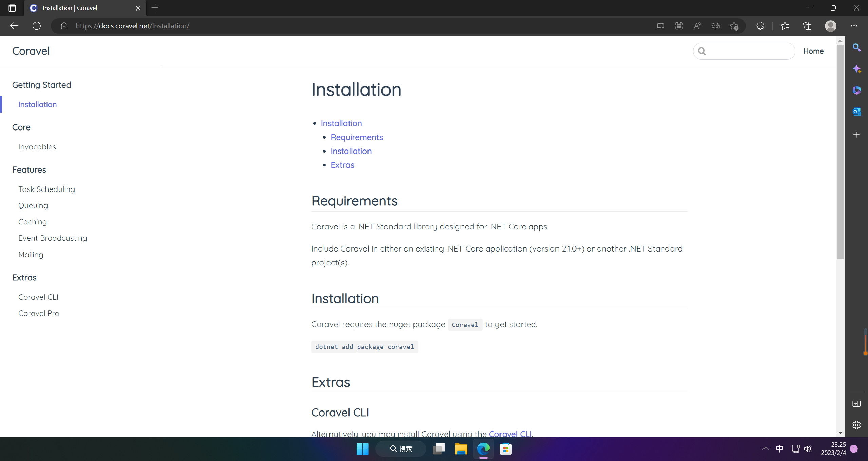The height and width of the screenshot is (461, 868).
Task: Open the Coravel Pro sidebar item
Action: point(39,313)
